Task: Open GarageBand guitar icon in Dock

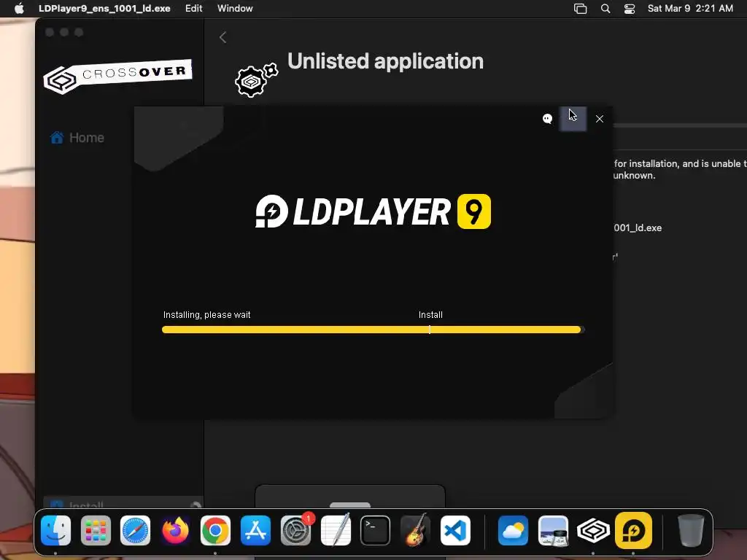Action: (415, 530)
